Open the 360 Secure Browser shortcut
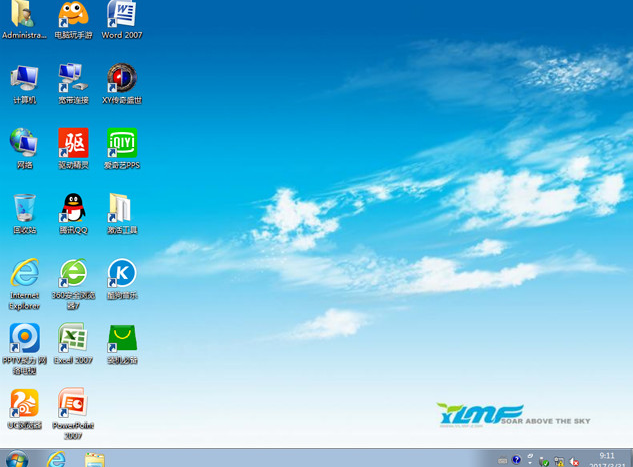This screenshot has width=633, height=467. 73,274
